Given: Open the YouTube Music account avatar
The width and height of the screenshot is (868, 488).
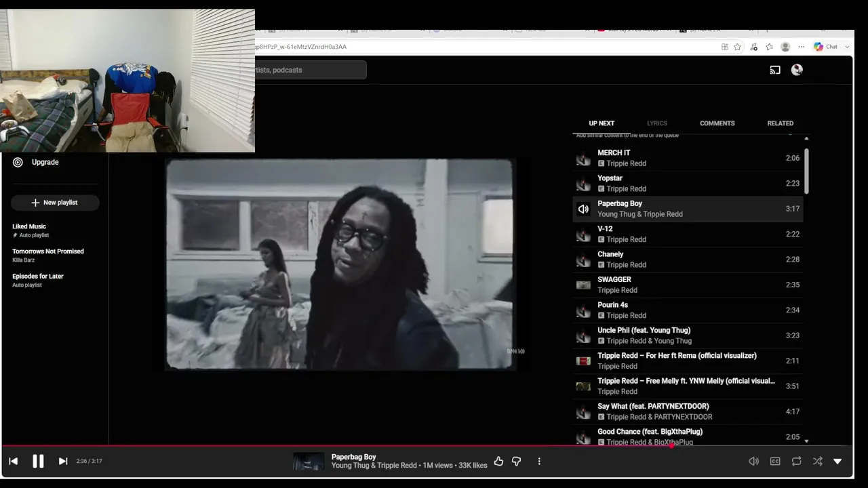Looking at the screenshot, I should (x=797, y=70).
